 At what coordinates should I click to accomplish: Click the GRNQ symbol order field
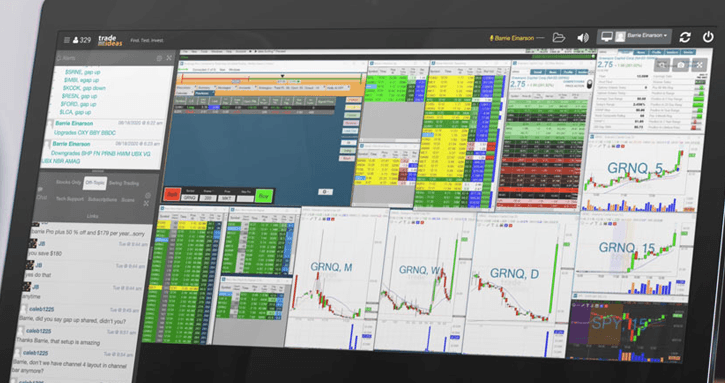(x=190, y=198)
